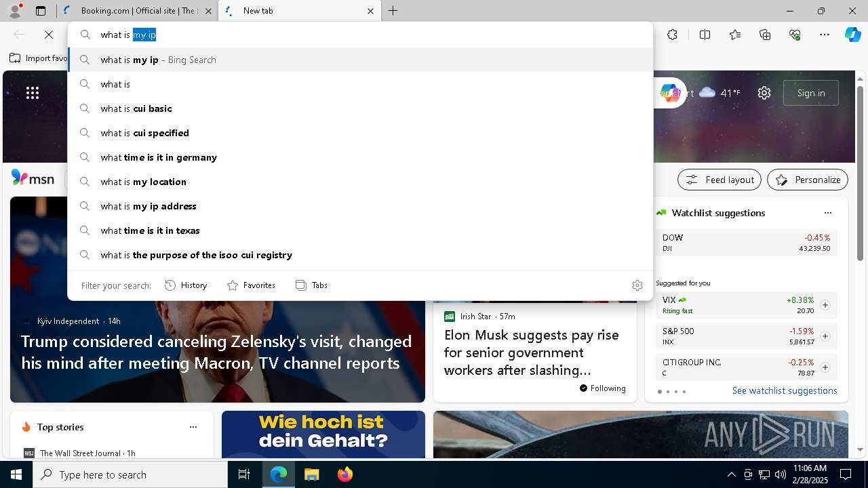Open Edge browser on the taskbar
The height and width of the screenshot is (488, 868).
coord(278,474)
